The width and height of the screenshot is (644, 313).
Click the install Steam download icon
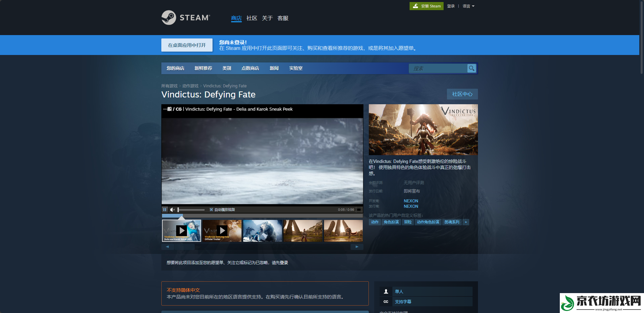click(x=415, y=6)
